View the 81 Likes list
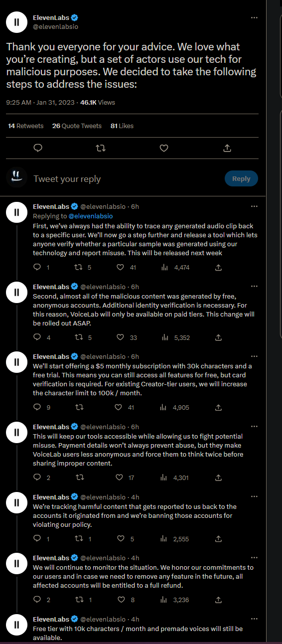 pos(122,126)
